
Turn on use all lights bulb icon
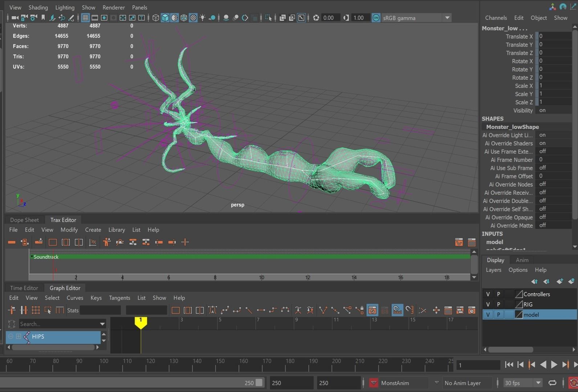pyautogui.click(x=203, y=17)
